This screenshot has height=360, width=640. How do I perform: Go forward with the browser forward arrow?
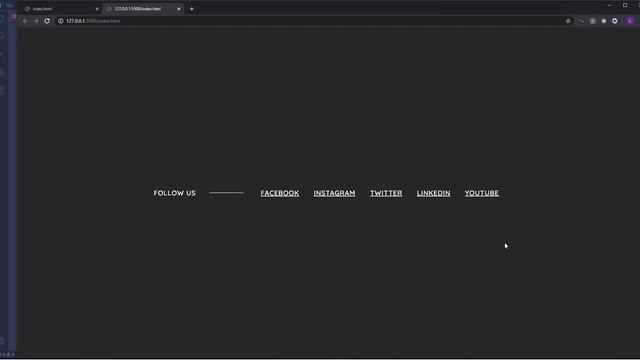point(36,21)
